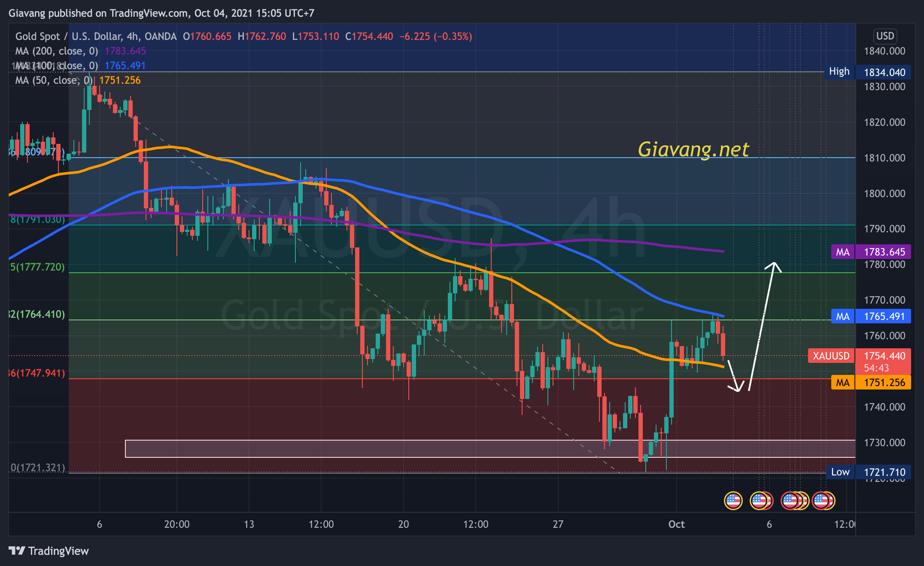Click the blue legend value 1765.491

click(125, 66)
